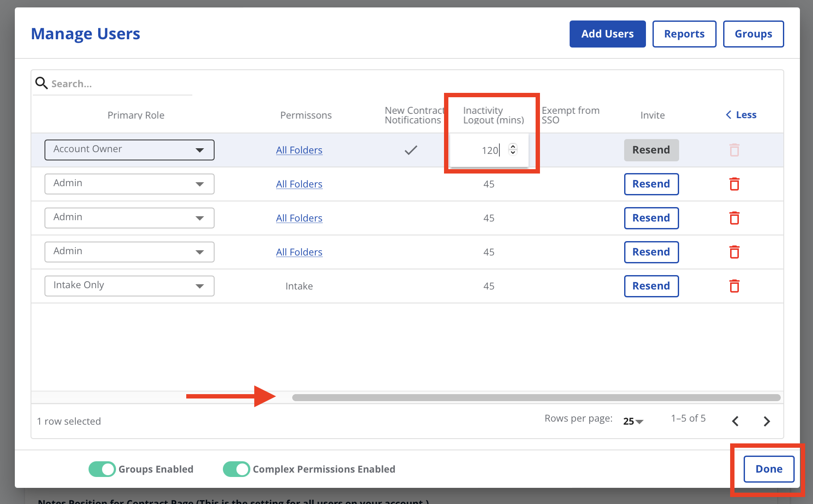
Task: Increase Inactivity Logout with the stepper arrow
Action: 513,147
